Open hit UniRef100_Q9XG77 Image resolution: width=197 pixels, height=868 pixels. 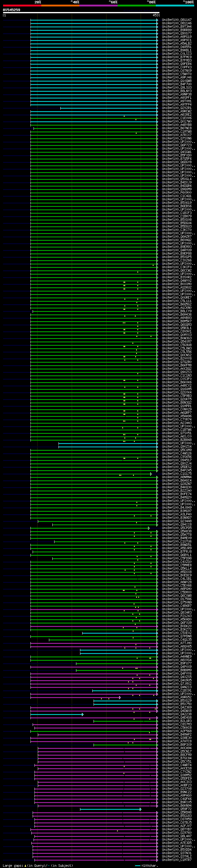(177, 33)
